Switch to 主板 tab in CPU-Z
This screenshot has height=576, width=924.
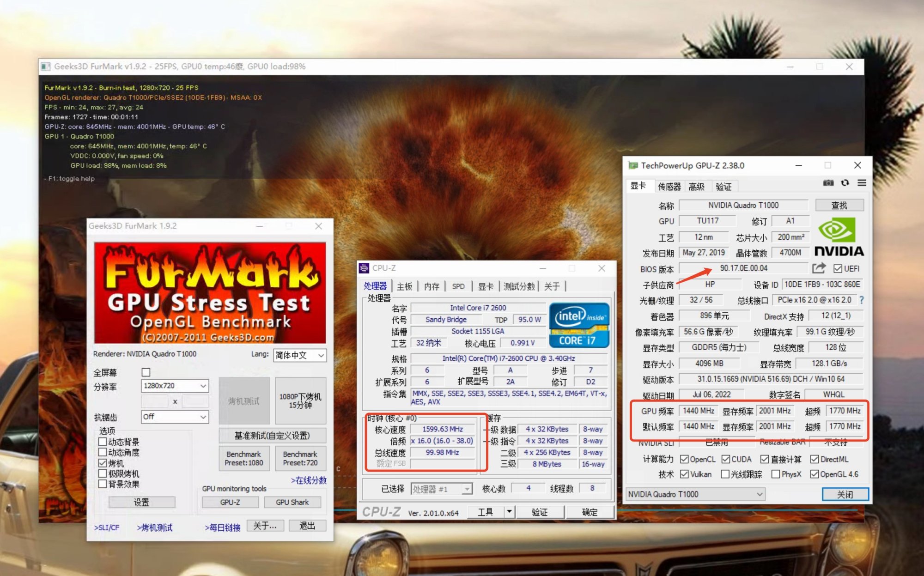click(x=404, y=286)
